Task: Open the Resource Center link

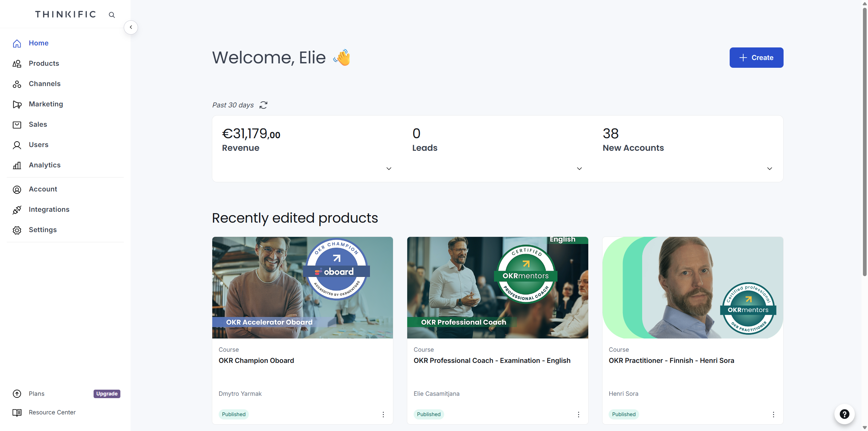Action: click(x=52, y=412)
